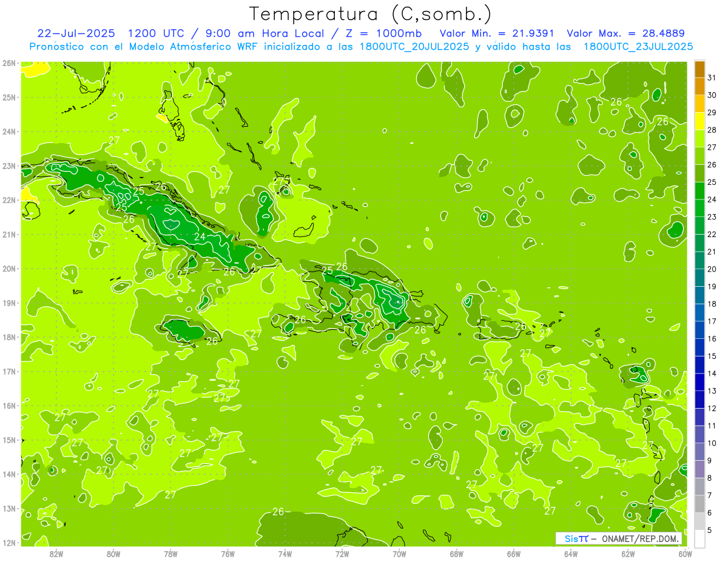The width and height of the screenshot is (728, 562).
Task: Click the 'Valor Min. = 21.9391' readout
Action: pos(496,33)
